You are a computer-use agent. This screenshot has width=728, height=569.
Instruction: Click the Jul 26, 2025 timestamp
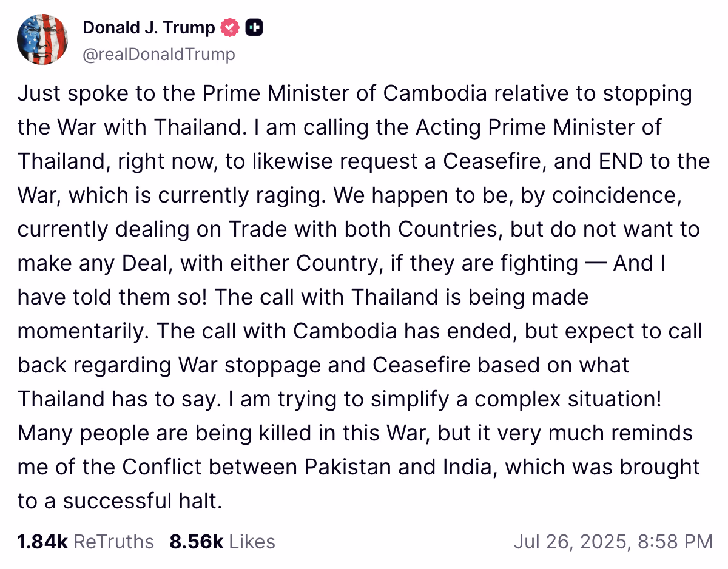(x=613, y=542)
